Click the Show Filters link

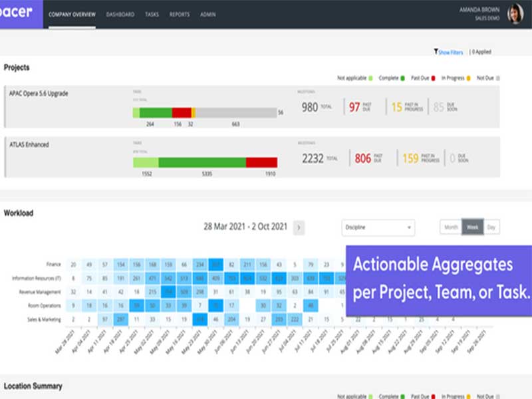tap(451, 51)
